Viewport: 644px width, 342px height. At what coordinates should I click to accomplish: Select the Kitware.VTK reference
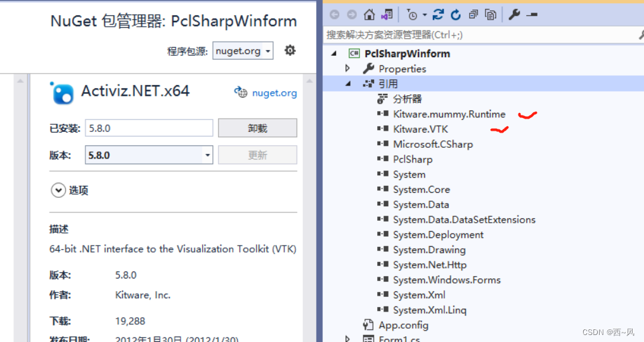(421, 129)
